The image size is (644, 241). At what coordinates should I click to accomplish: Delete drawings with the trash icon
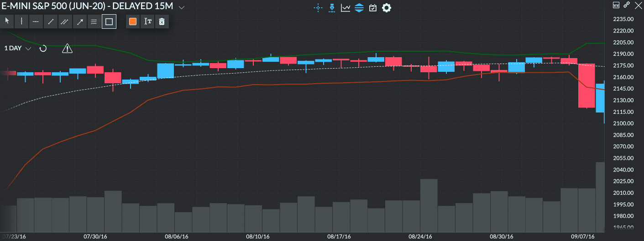coord(162,21)
